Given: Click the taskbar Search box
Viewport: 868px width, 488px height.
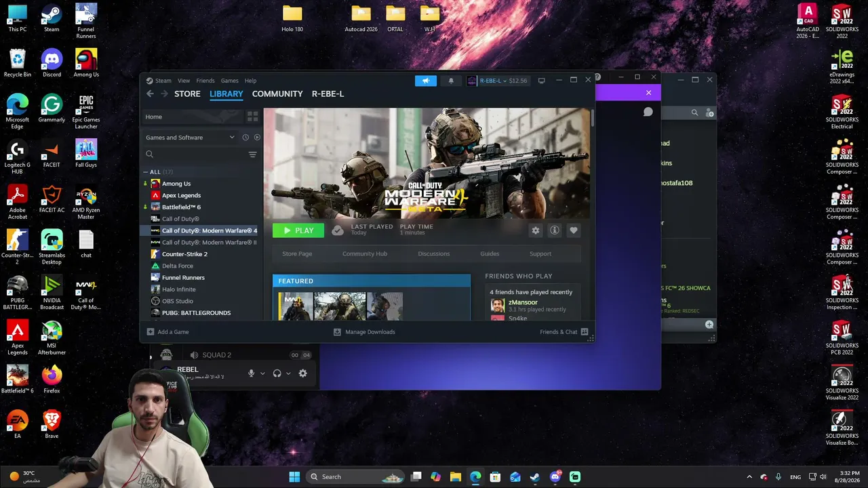Looking at the screenshot, I should (355, 476).
